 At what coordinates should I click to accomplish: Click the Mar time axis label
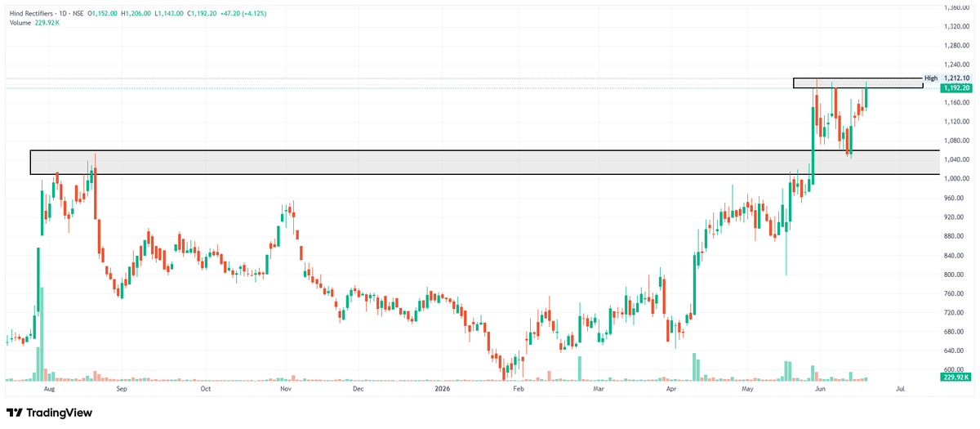click(x=599, y=391)
